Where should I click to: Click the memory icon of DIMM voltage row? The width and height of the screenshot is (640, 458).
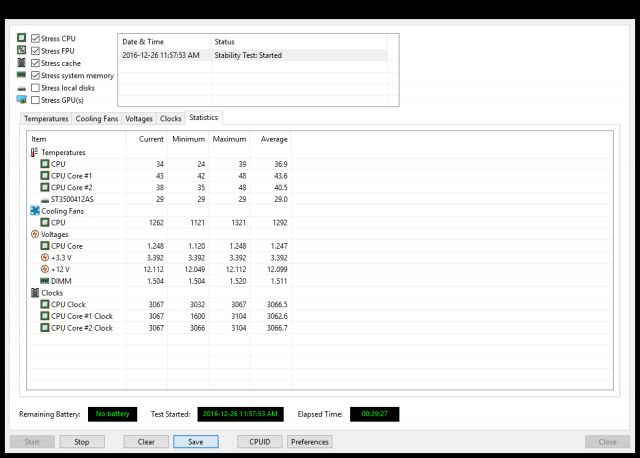pyautogui.click(x=44, y=281)
